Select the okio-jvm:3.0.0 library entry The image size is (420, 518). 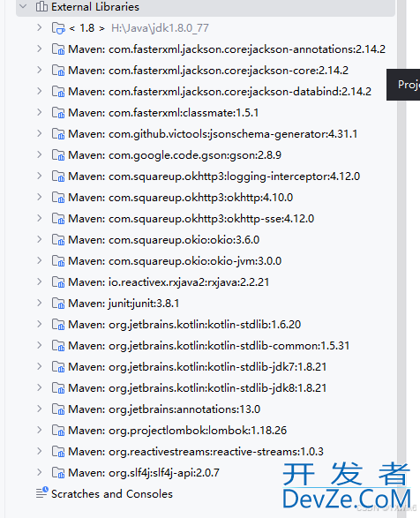pyautogui.click(x=175, y=261)
